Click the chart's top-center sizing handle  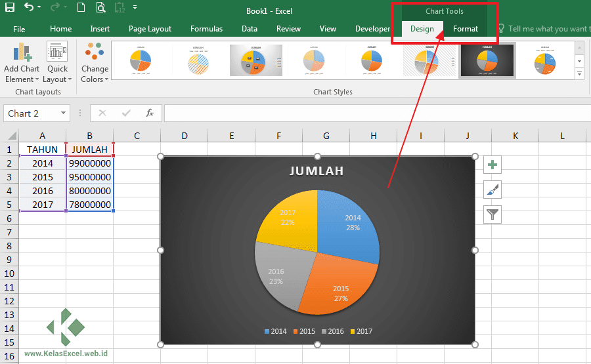pos(317,156)
